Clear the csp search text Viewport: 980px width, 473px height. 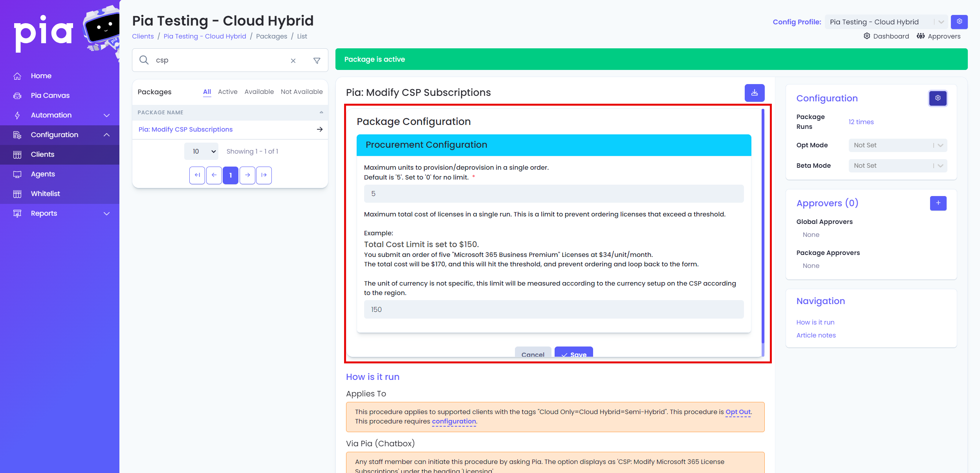293,60
